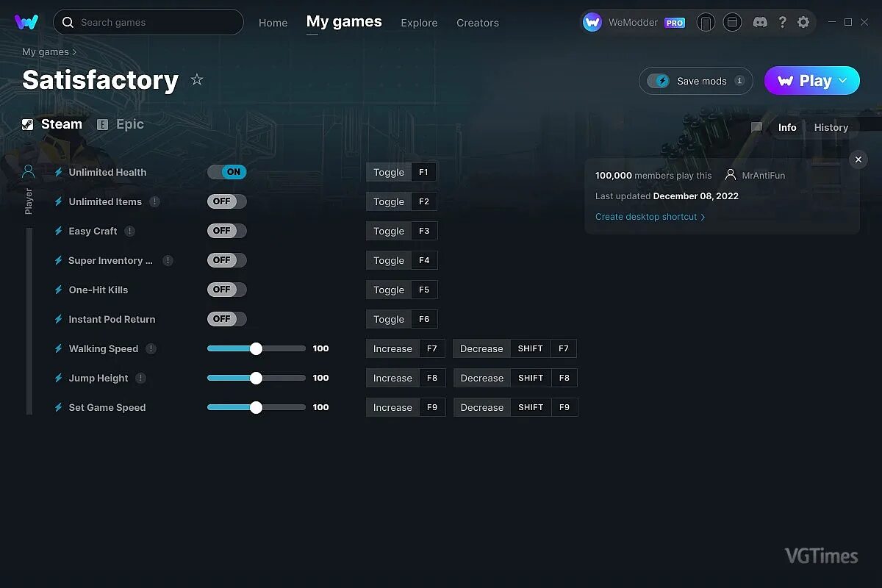Open the My games tab
This screenshot has height=588, width=882.
[x=344, y=21]
